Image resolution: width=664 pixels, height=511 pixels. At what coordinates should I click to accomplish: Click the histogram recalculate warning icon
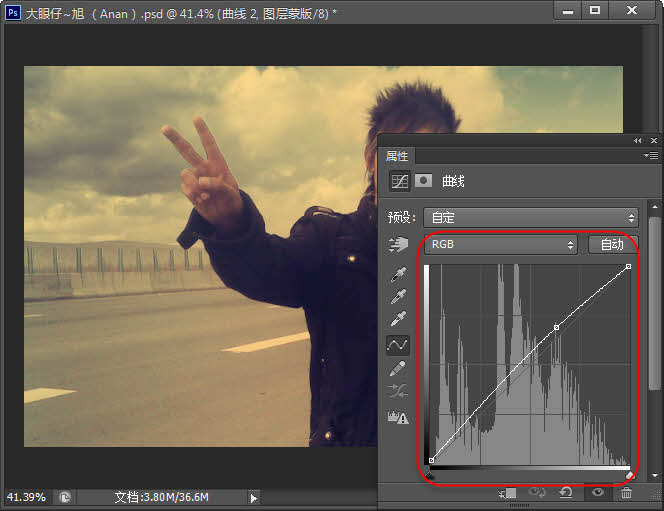[397, 418]
